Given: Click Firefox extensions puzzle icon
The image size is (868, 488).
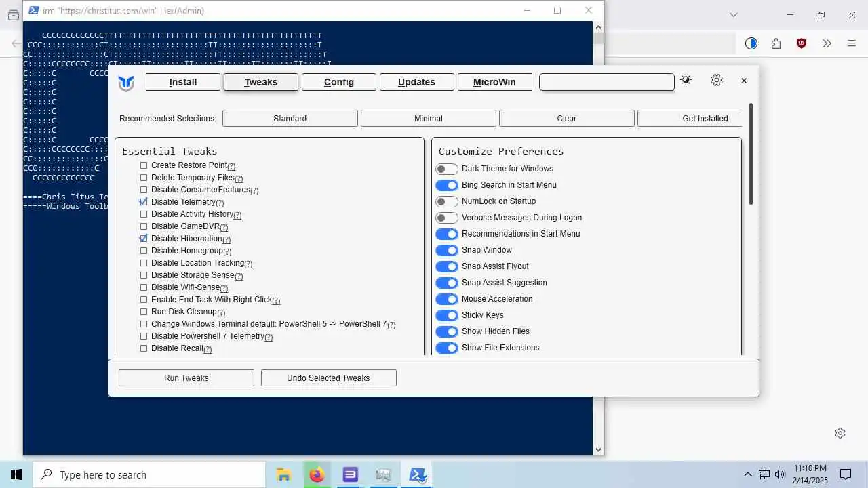Looking at the screenshot, I should coord(776,43).
